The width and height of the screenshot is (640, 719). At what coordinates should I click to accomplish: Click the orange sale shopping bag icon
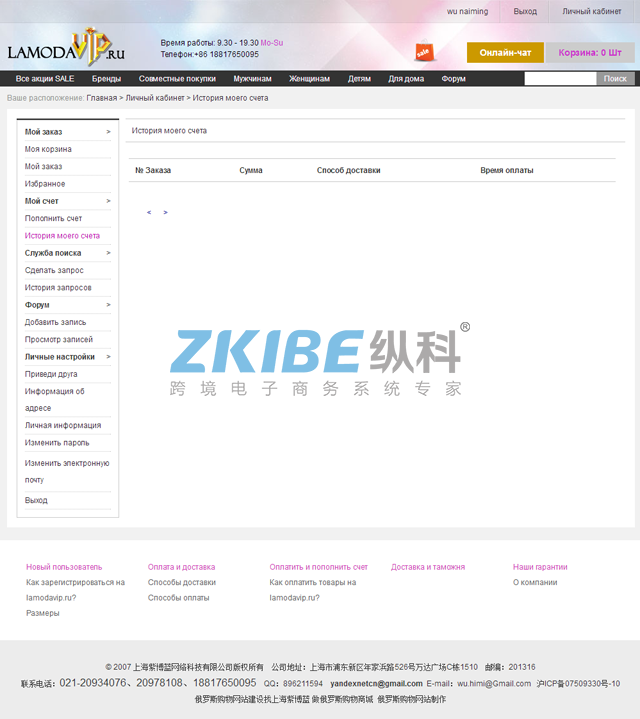tap(424, 51)
